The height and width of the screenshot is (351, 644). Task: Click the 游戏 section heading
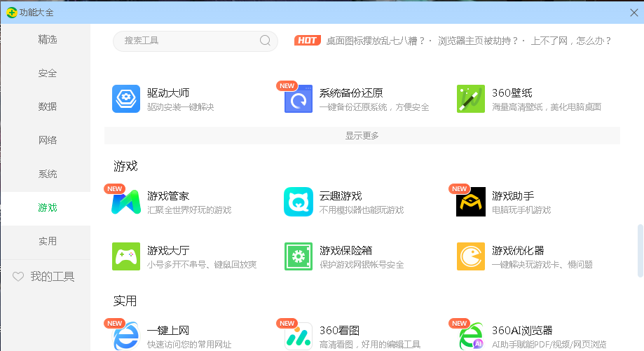tap(125, 166)
